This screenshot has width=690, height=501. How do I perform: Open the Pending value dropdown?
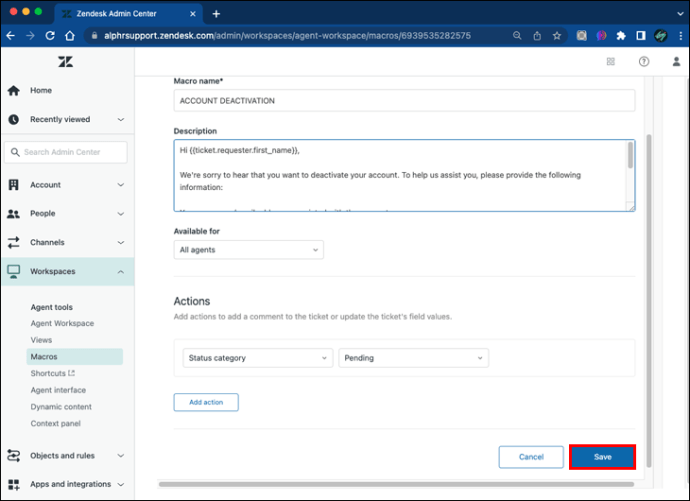[x=414, y=358]
